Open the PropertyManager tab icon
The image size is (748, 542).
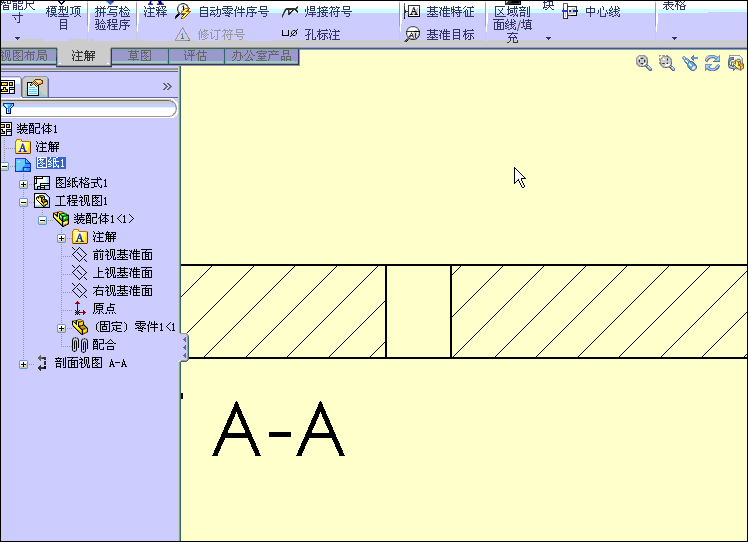click(35, 87)
